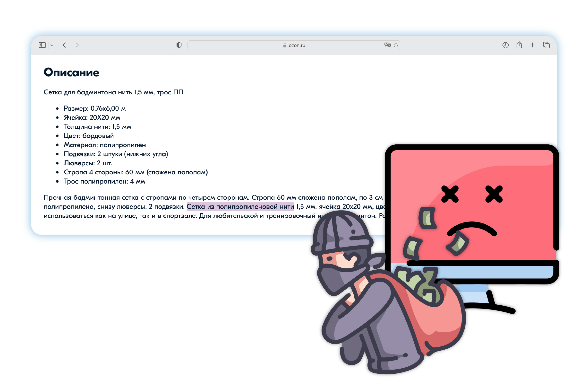Go forward to the next page
Viewport: 588px width, 389px height.
pyautogui.click(x=77, y=45)
